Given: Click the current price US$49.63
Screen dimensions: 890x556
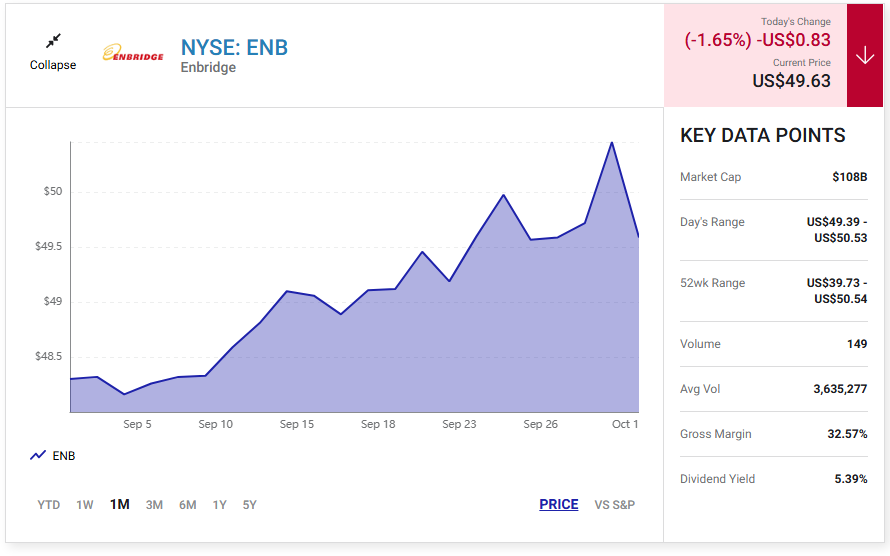Looking at the screenshot, I should 791,81.
